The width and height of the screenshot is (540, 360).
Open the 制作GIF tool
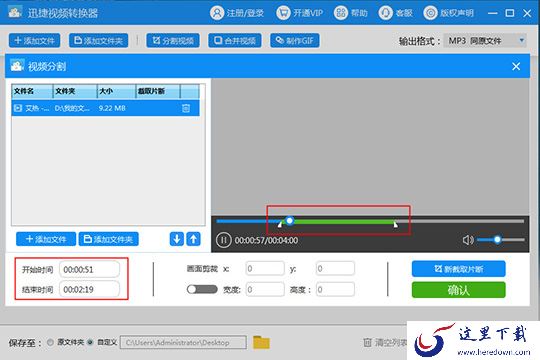[295, 41]
